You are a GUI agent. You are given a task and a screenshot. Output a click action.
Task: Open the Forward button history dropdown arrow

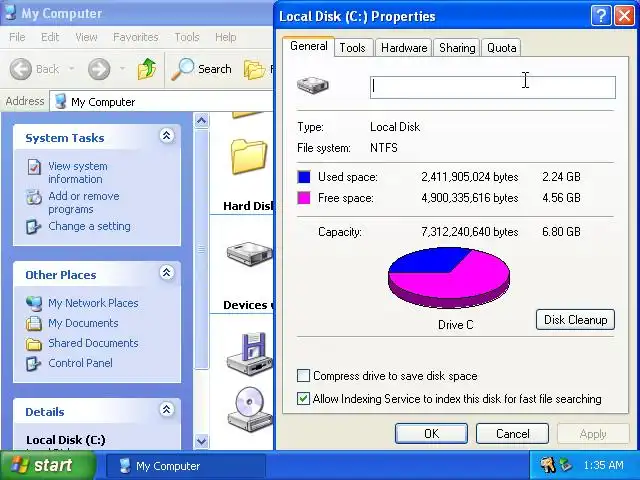122,69
